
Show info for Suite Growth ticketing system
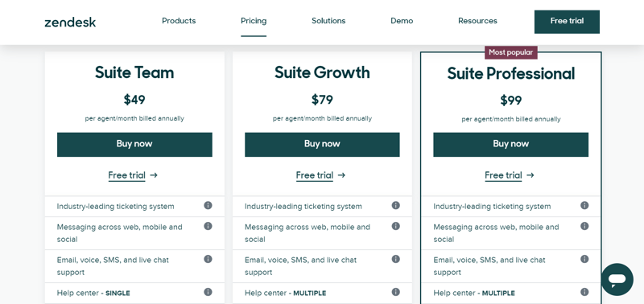(395, 205)
